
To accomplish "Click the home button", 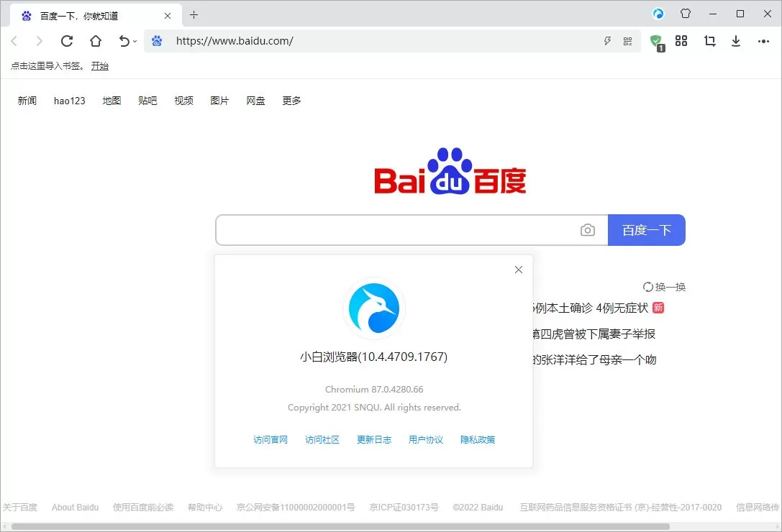I will click(96, 41).
